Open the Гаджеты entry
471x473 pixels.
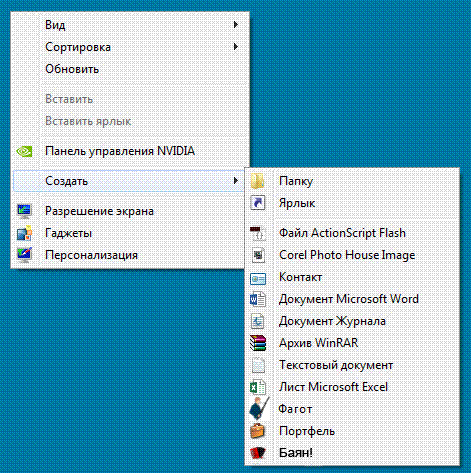[130, 233]
